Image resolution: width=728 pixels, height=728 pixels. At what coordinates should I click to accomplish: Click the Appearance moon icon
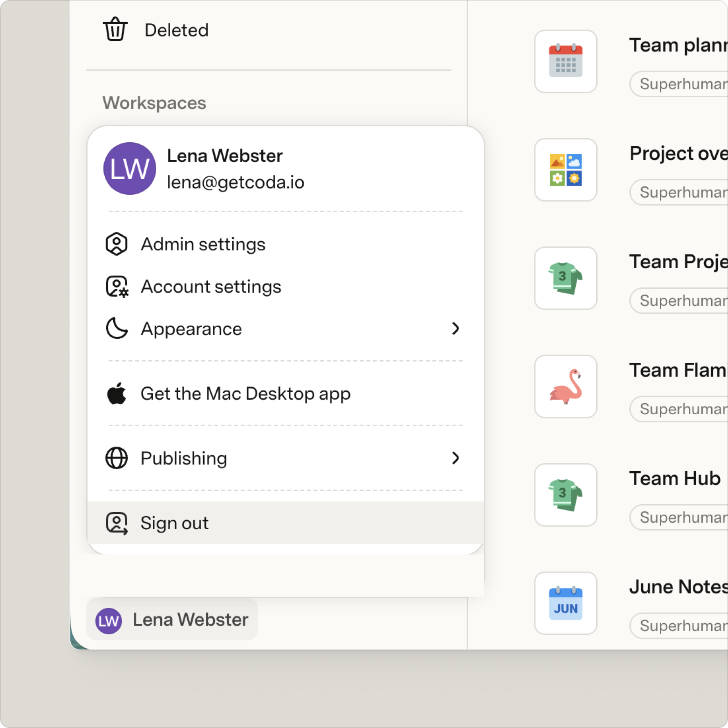coord(117,328)
